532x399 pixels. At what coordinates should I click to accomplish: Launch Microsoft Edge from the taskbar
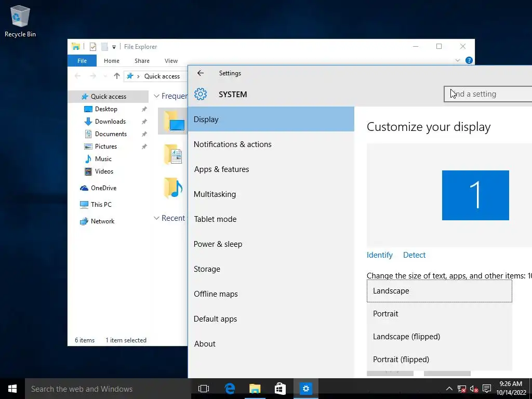pos(230,389)
